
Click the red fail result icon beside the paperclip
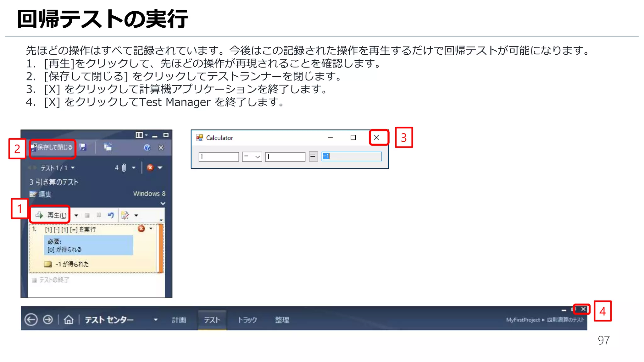(150, 167)
